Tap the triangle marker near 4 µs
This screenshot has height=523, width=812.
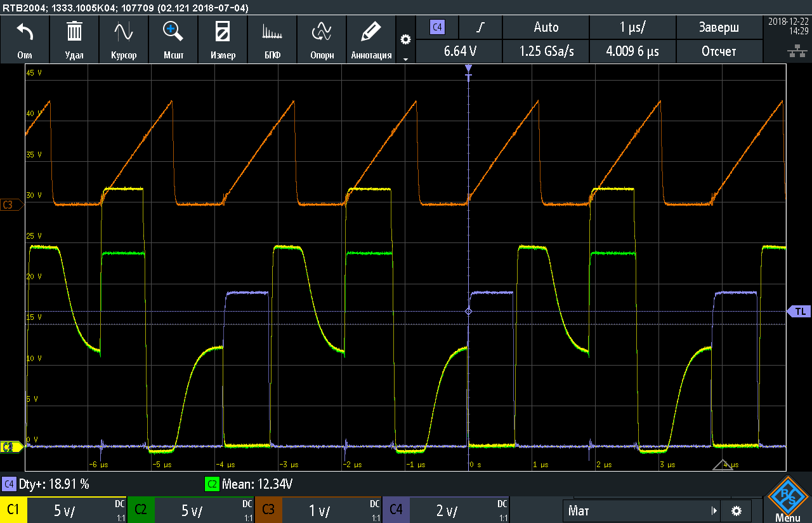point(723,465)
